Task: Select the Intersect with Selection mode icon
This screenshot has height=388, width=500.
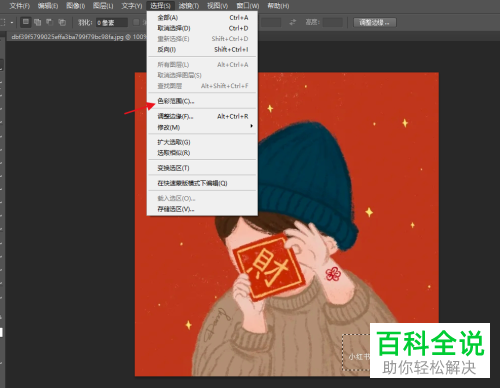Action: tap(62, 22)
